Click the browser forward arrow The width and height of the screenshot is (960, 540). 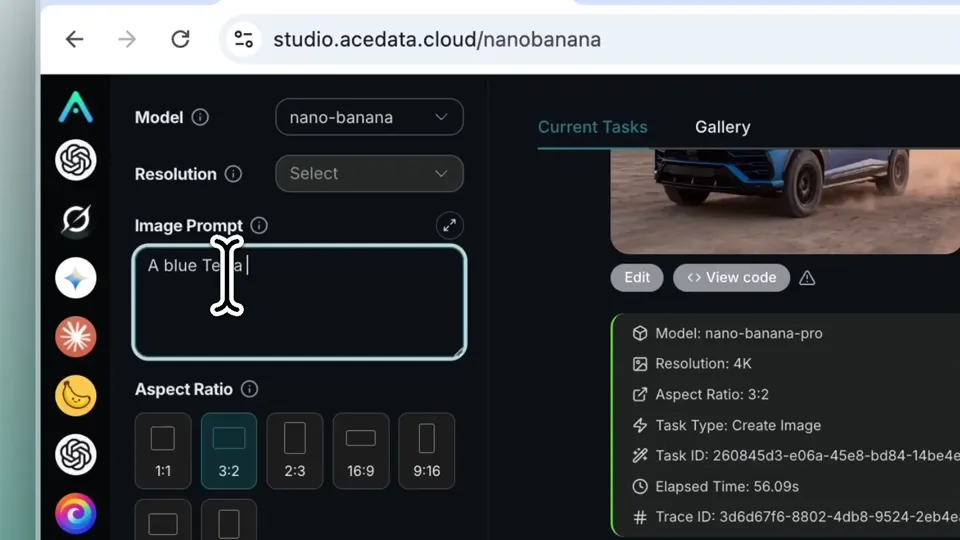(x=127, y=39)
